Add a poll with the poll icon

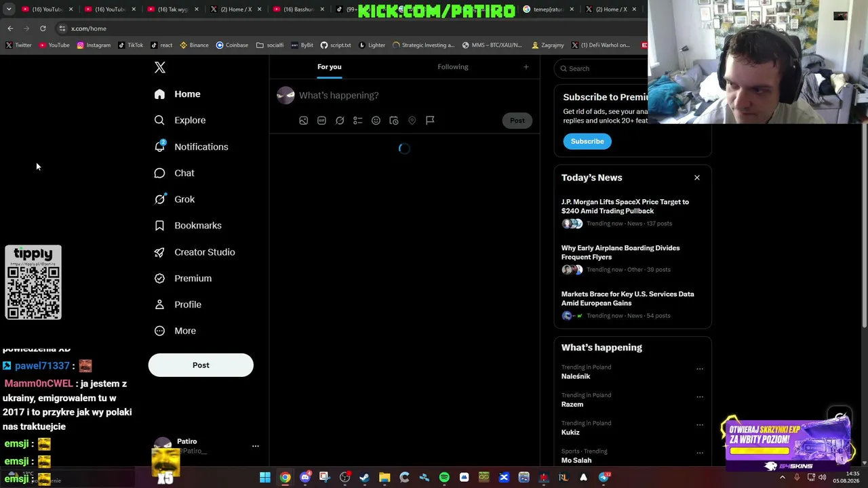pyautogui.click(x=358, y=121)
